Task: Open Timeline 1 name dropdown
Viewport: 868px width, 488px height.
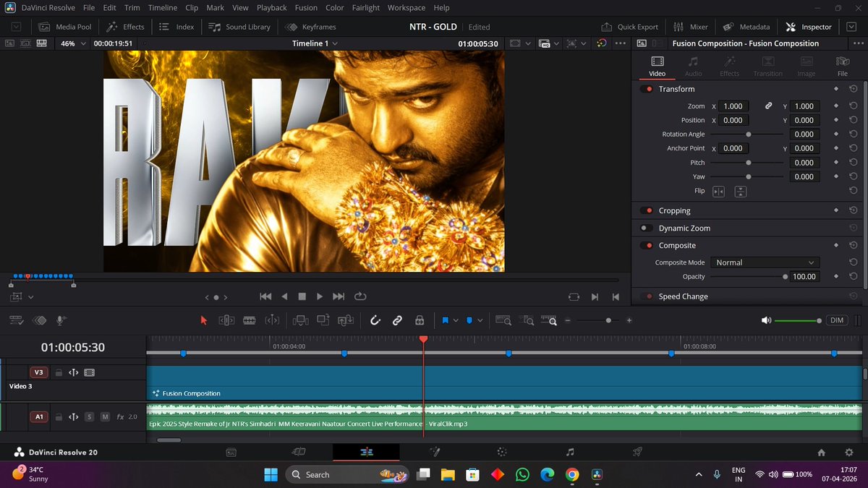Action: (x=315, y=43)
